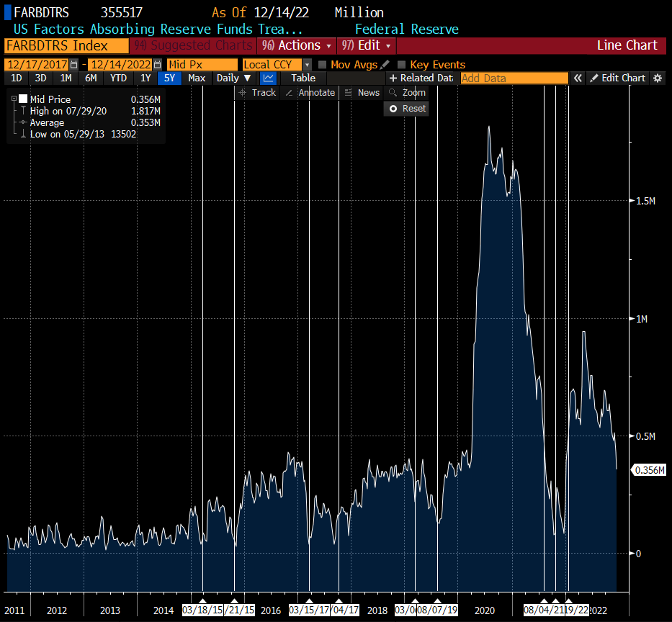Click the Related Data button
Screen dimensions: 672x622
[x=421, y=78]
